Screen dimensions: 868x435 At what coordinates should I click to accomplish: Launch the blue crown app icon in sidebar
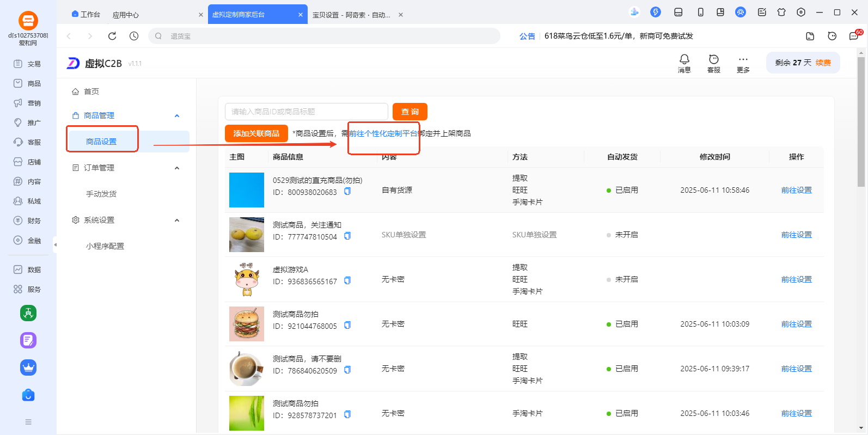[x=28, y=367]
